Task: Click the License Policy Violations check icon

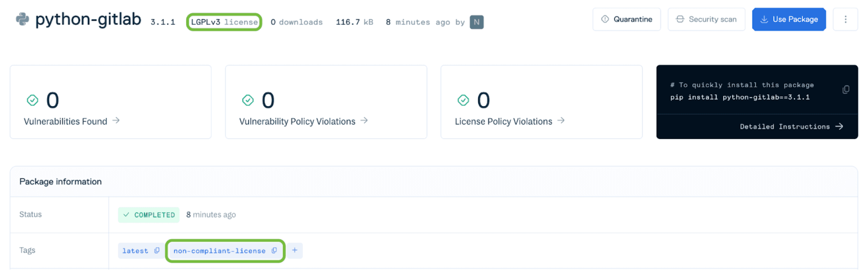Action: (463, 100)
